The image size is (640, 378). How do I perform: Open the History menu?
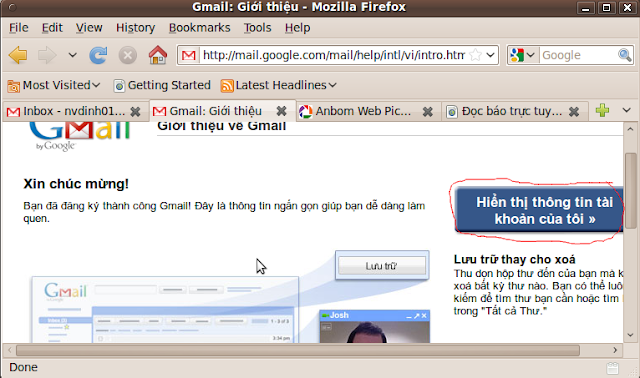coord(136,28)
